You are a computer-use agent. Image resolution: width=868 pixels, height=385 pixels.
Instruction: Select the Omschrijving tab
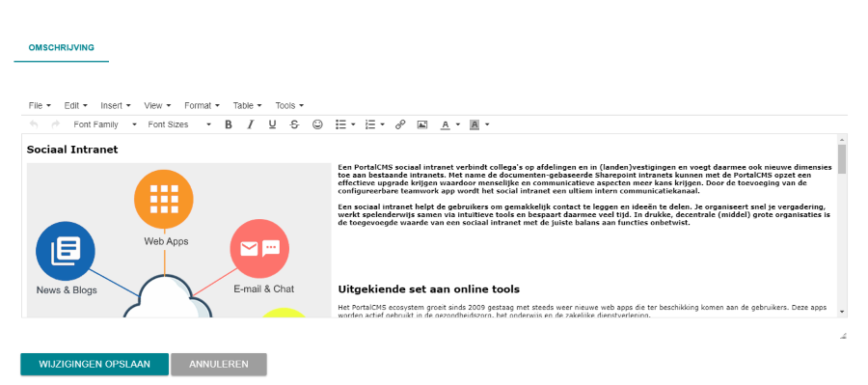click(62, 47)
